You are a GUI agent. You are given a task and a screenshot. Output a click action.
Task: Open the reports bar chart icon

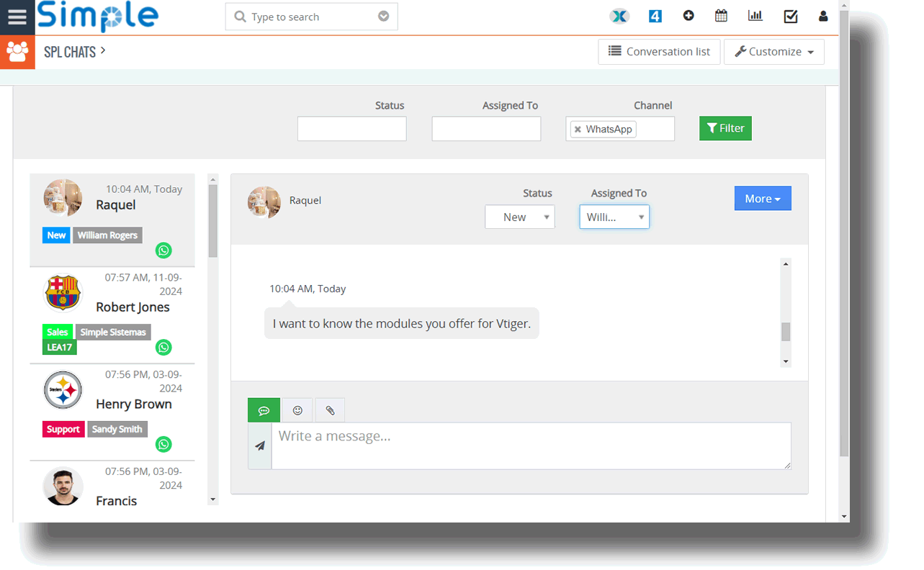[755, 16]
